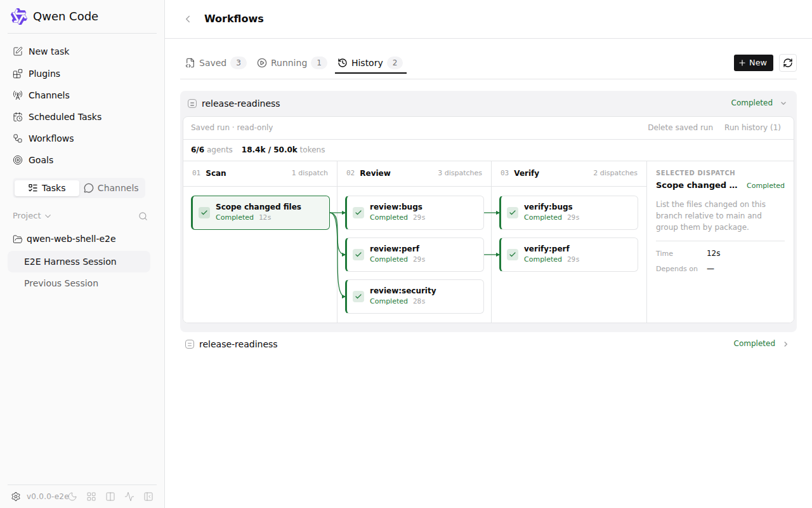
Task: Select qwen-web-shell-e2e project name
Action: click(71, 239)
